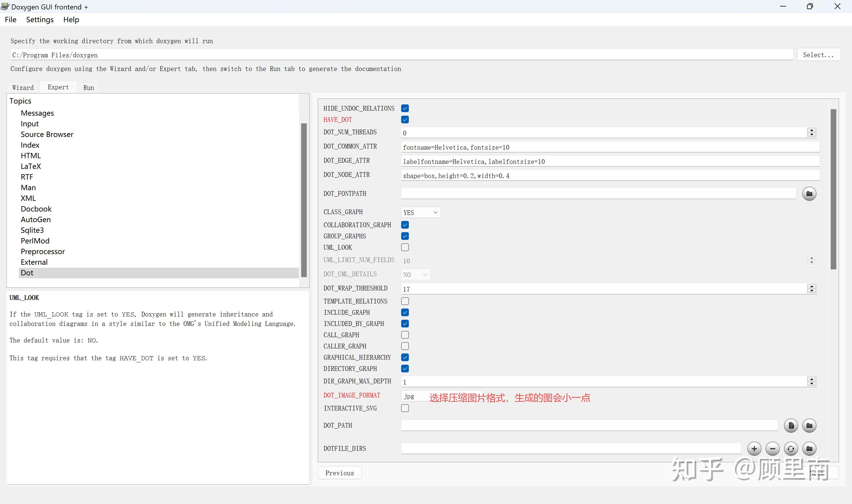Click the Previous button
The width and height of the screenshot is (852, 504).
[x=339, y=473]
